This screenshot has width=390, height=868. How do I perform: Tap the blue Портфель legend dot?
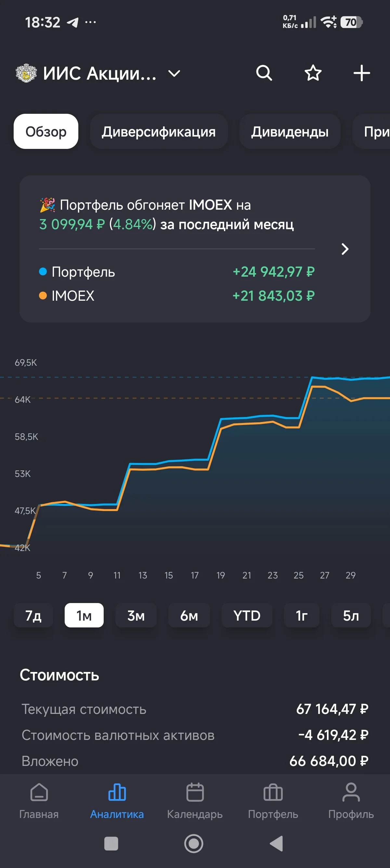43,271
